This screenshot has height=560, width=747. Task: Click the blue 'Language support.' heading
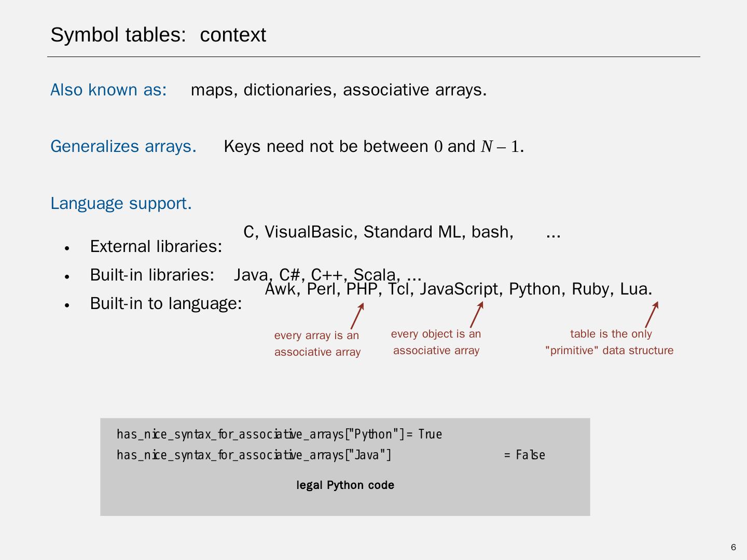click(x=121, y=203)
